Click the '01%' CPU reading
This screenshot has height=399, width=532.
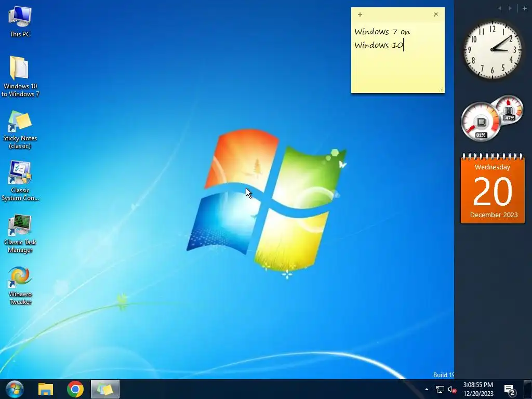pos(481,135)
